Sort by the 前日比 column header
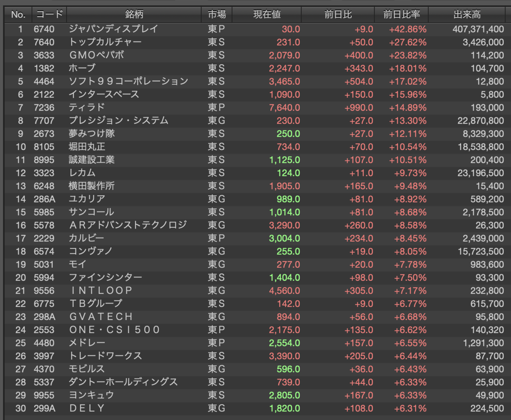 pos(338,14)
